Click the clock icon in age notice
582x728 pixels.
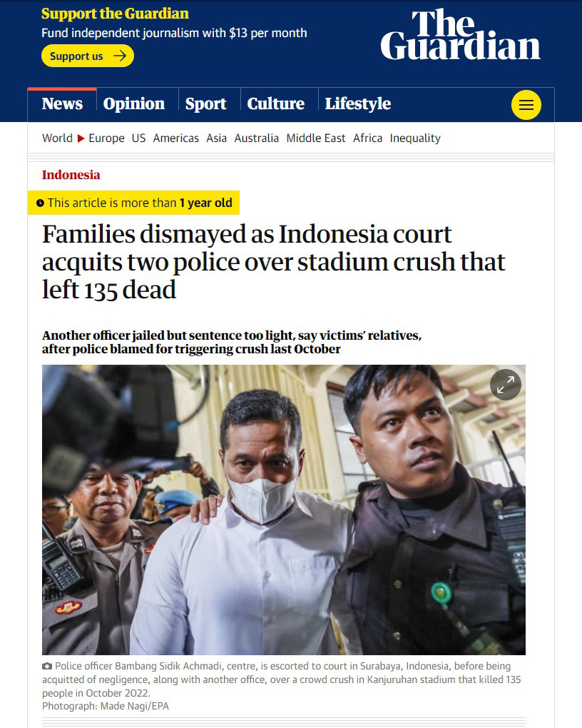pos(41,203)
